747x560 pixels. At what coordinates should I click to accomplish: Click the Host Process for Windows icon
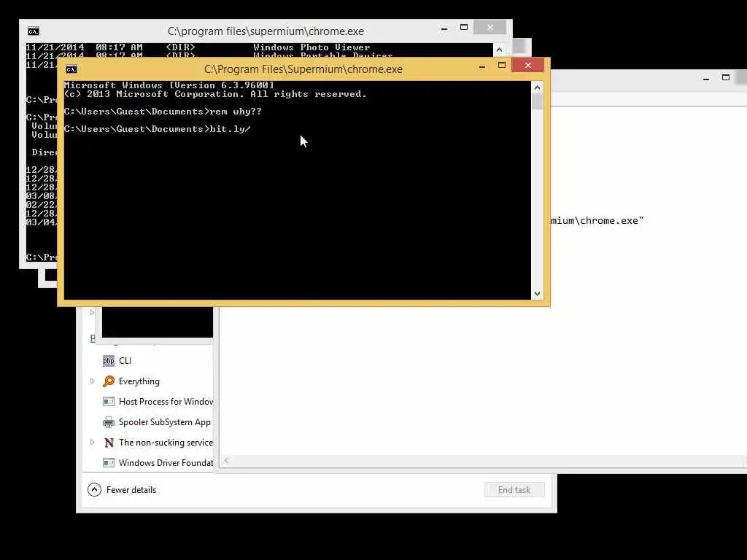(109, 402)
